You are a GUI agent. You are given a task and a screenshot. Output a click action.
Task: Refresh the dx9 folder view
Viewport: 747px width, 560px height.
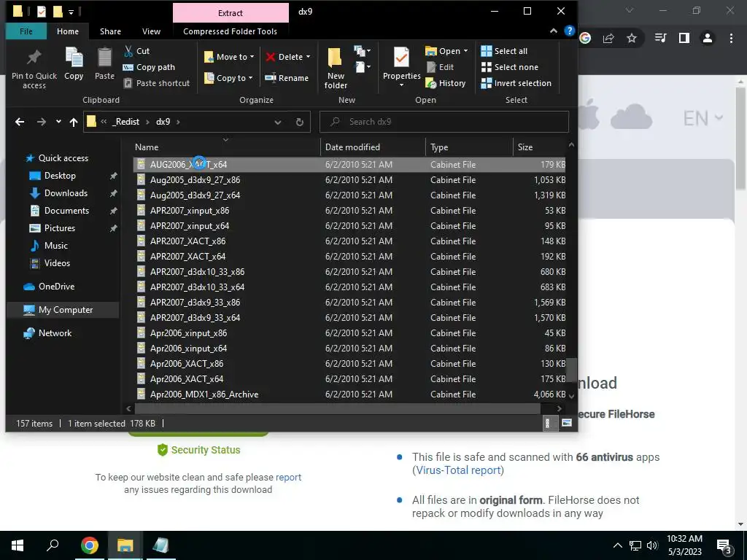click(x=300, y=122)
